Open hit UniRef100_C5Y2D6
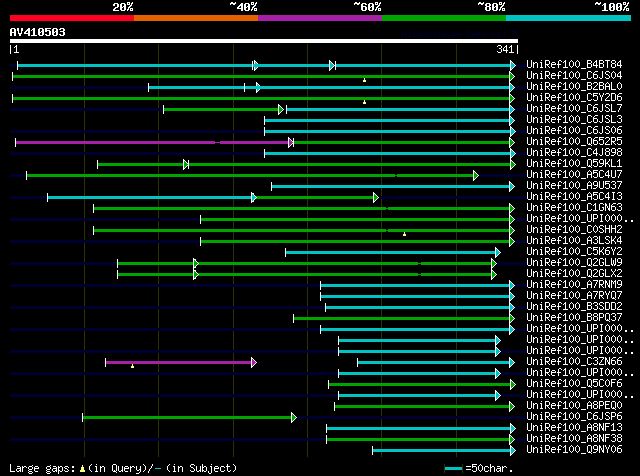 [x=574, y=98]
